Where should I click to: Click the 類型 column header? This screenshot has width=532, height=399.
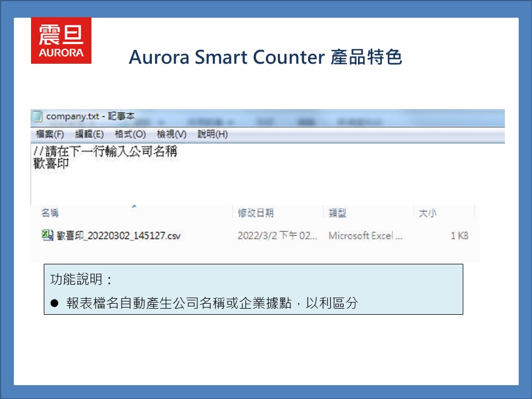[337, 213]
